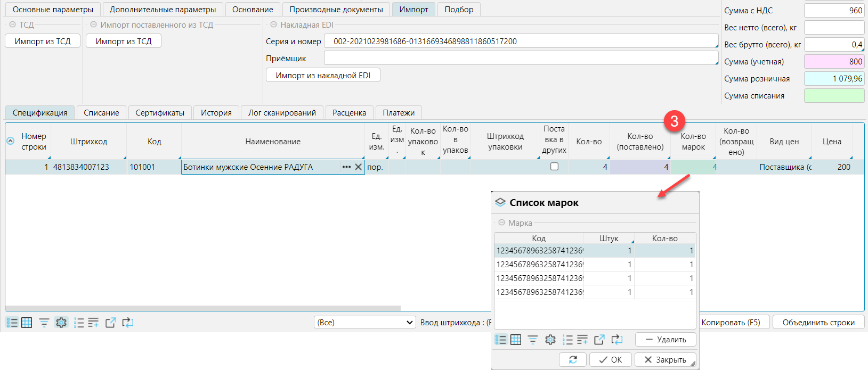Click filter icon in Список марок toolbar
This screenshot has height=370, width=868.
[533, 340]
